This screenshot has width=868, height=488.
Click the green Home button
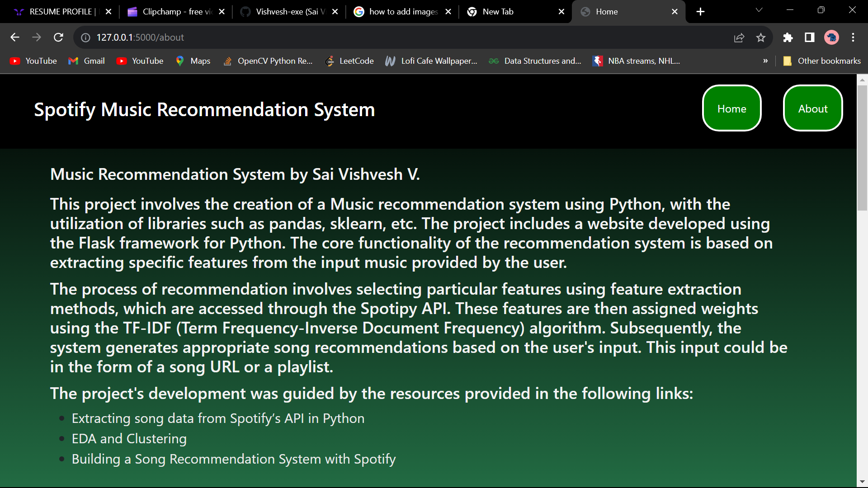pos(731,108)
